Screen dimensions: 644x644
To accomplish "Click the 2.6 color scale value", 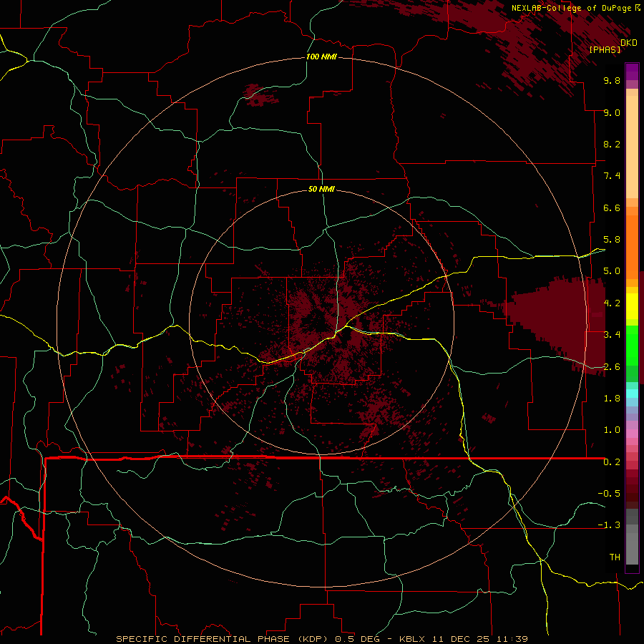I will click(x=612, y=367).
